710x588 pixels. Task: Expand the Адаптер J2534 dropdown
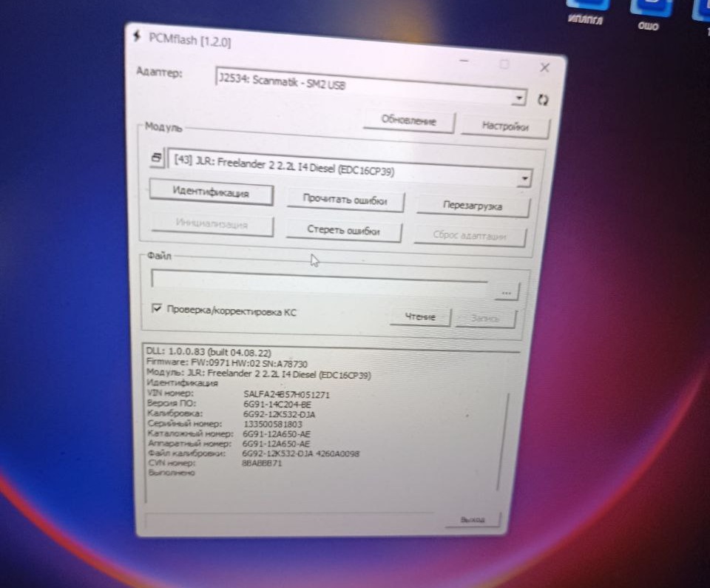click(519, 98)
